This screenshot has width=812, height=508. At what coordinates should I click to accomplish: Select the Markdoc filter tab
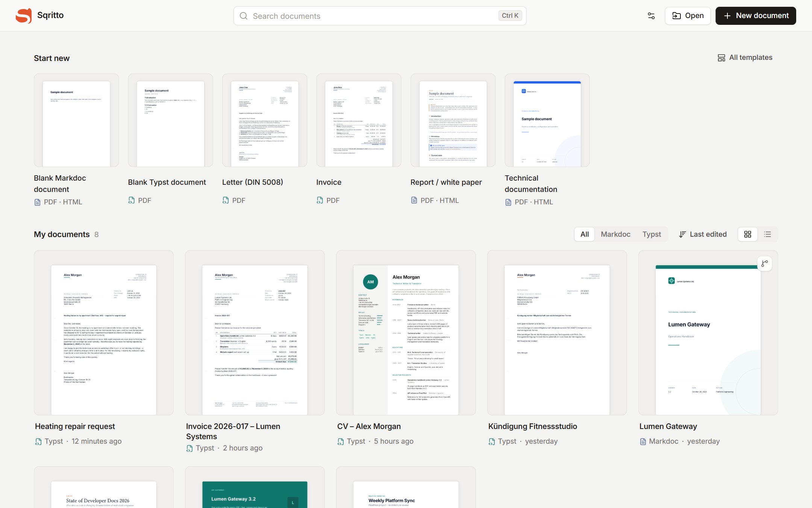point(615,234)
